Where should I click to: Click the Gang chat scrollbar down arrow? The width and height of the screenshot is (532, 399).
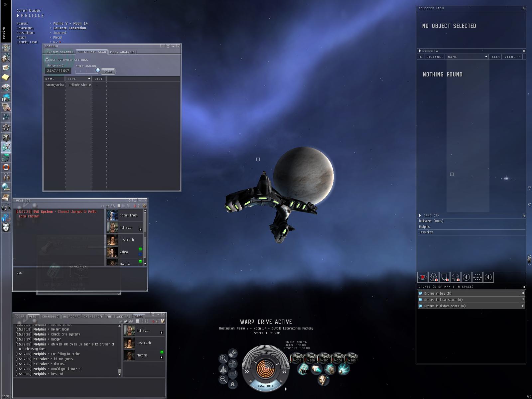pos(120,374)
